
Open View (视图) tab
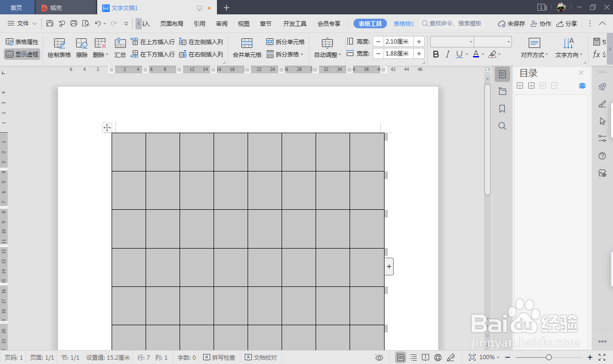(244, 23)
